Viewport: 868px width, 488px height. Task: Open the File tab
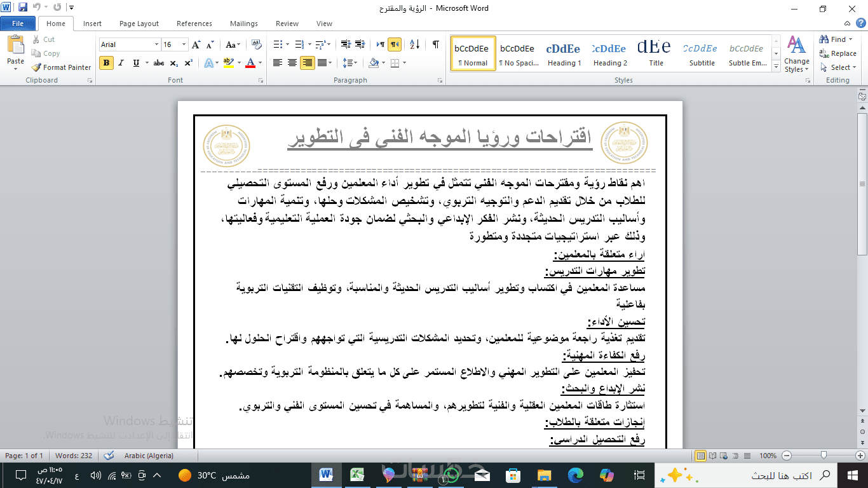pos(18,24)
